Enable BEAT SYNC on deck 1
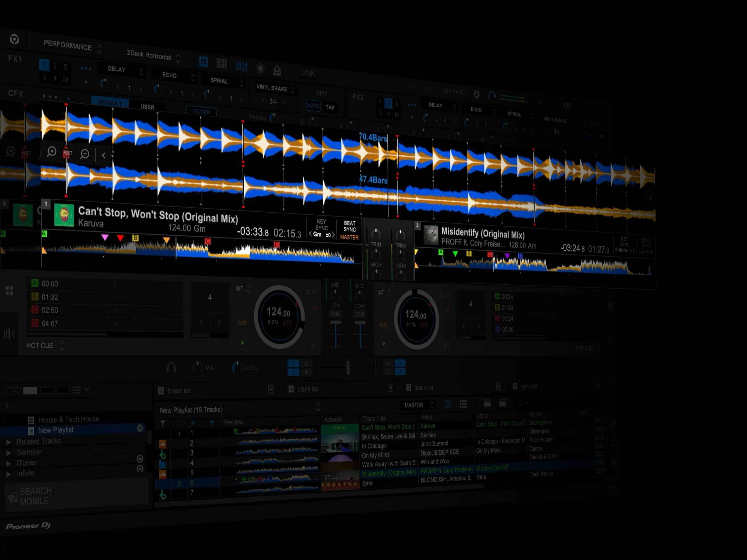Screen dimensions: 747x560 point(350,226)
